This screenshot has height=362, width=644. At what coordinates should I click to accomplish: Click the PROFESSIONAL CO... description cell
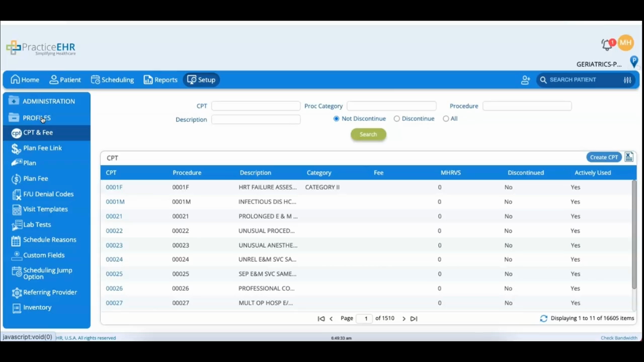tap(266, 288)
